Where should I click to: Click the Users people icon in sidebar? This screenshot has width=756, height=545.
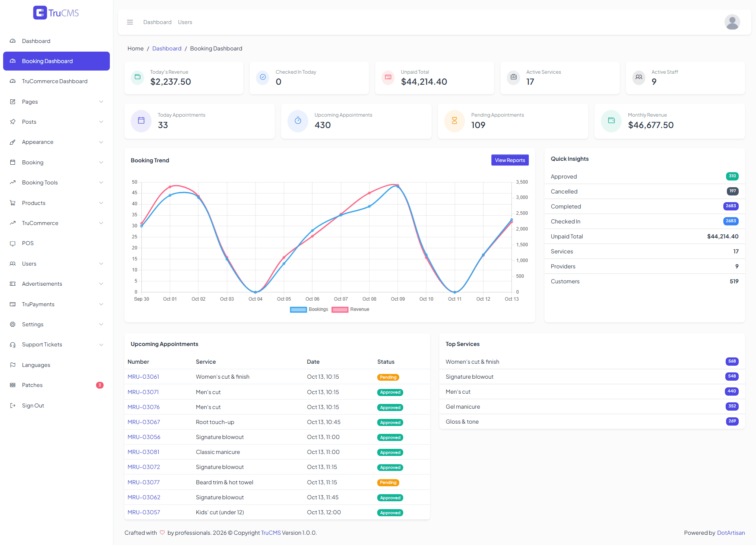[x=13, y=264]
